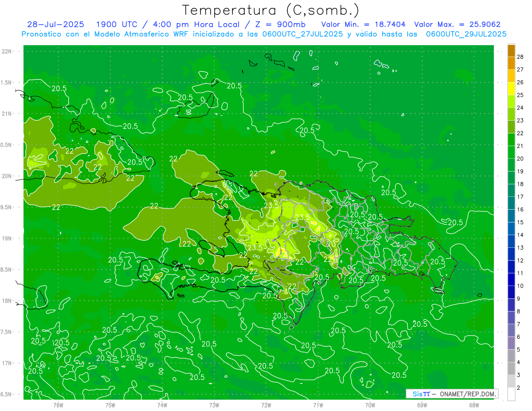
Task: Click the title 'Temperatura (C,somb.)'
Action: click(x=271, y=10)
